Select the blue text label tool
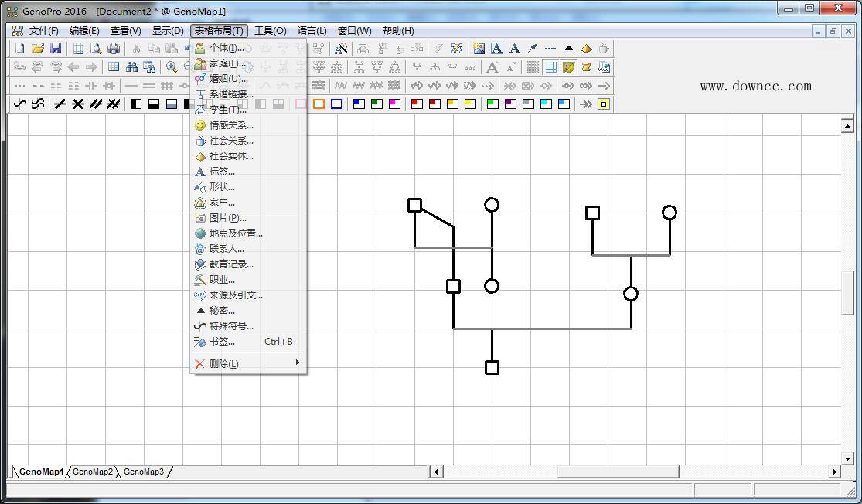Image resolution: width=862 pixels, height=504 pixels. pos(496,48)
